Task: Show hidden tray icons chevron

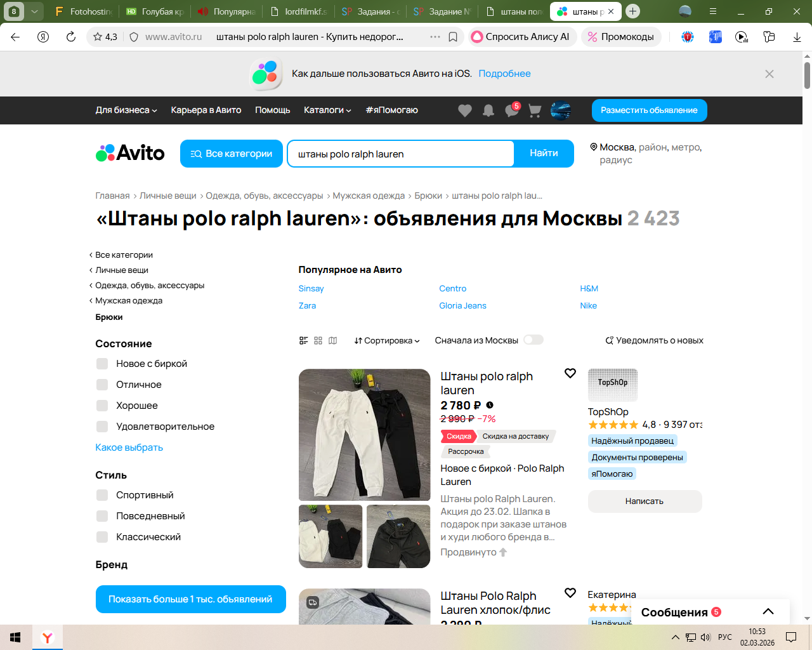Action: 676,637
